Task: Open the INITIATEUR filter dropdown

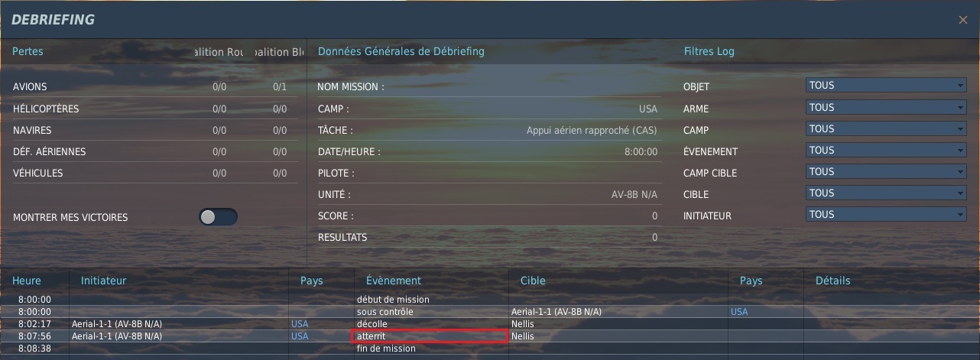Action: point(886,214)
